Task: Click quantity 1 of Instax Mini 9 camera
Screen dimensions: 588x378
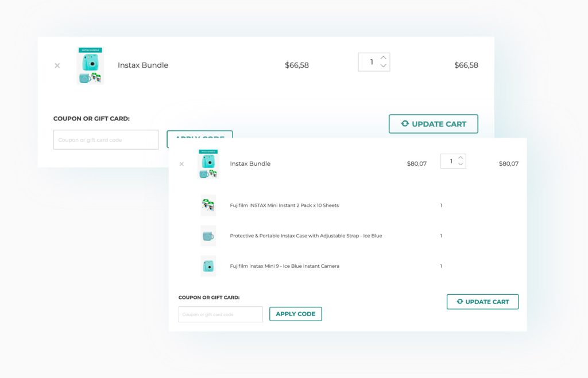Action: tap(441, 266)
